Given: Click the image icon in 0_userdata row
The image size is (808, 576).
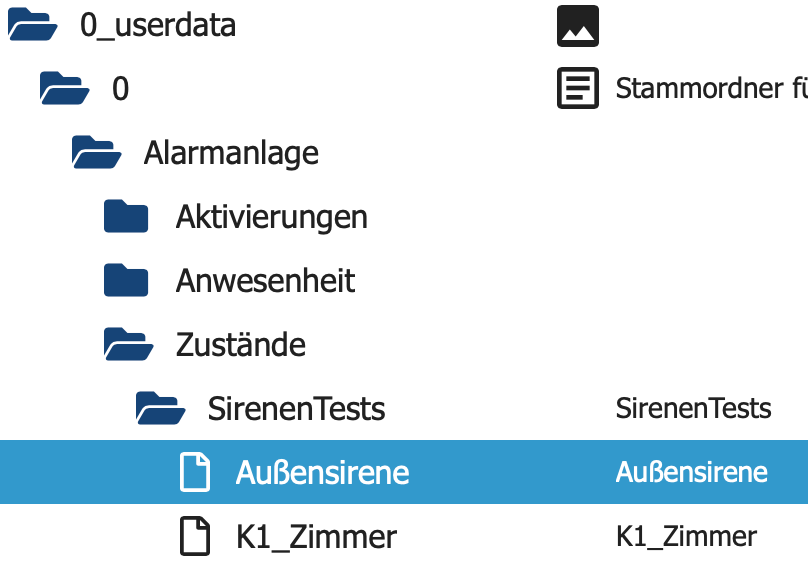Looking at the screenshot, I should (578, 26).
